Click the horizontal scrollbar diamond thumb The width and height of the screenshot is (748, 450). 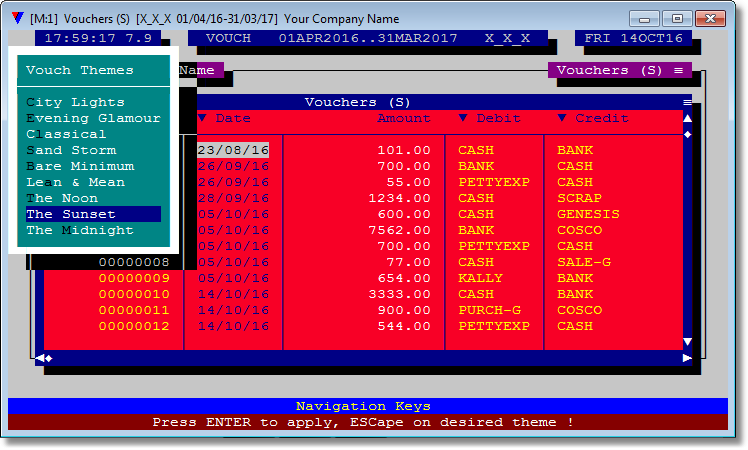pyautogui.click(x=49, y=358)
